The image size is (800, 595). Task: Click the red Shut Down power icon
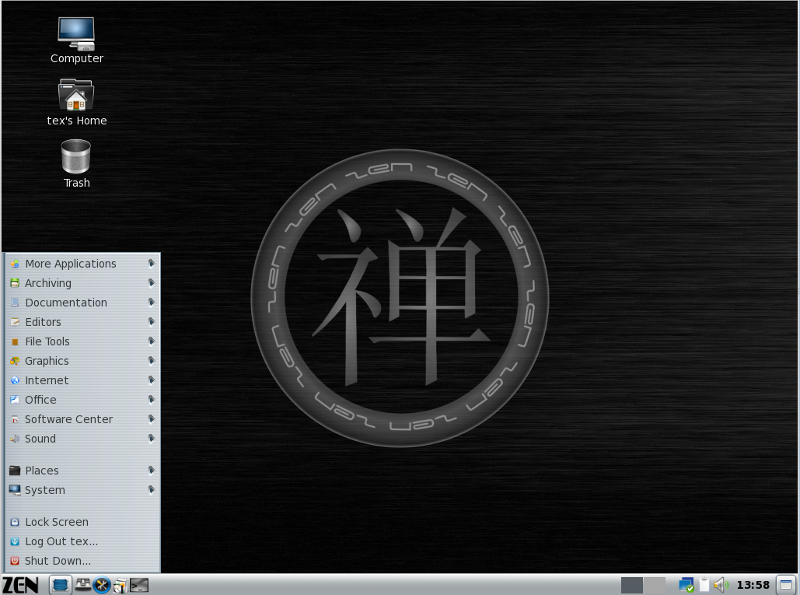(x=15, y=561)
